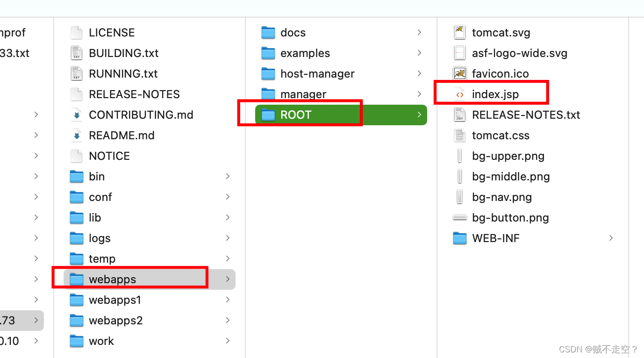The height and width of the screenshot is (358, 644).
Task: Click the CONTRIBUTING.md markdown icon
Action: [77, 115]
